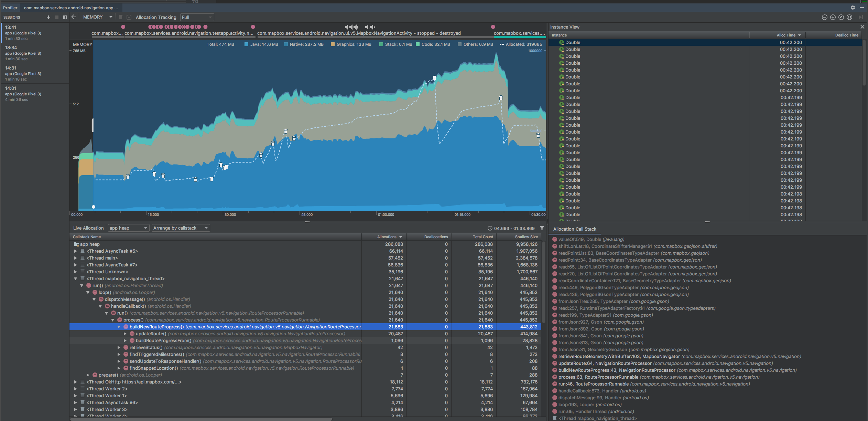The width and height of the screenshot is (868, 421).
Task: Zoom in the profiler timeline
Action: [x=833, y=17]
